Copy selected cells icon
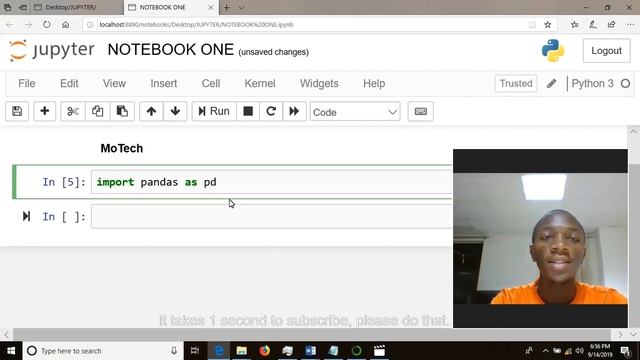 coord(98,111)
